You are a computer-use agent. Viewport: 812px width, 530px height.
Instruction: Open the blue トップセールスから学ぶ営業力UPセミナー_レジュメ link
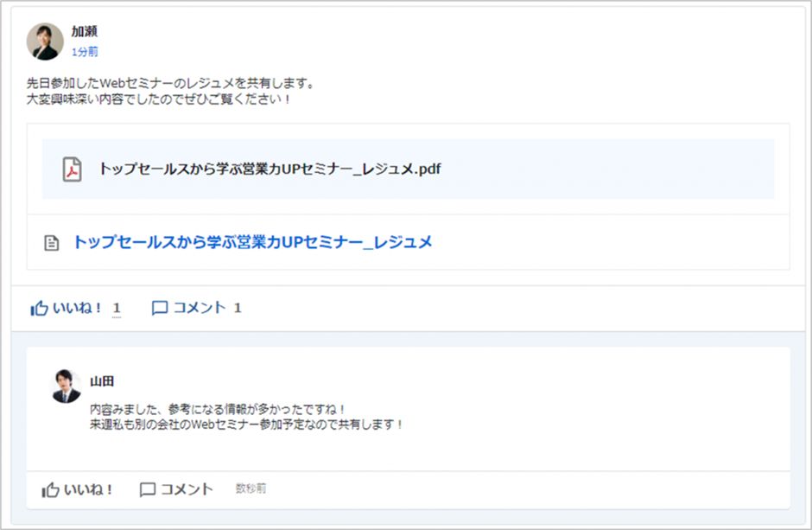252,242
